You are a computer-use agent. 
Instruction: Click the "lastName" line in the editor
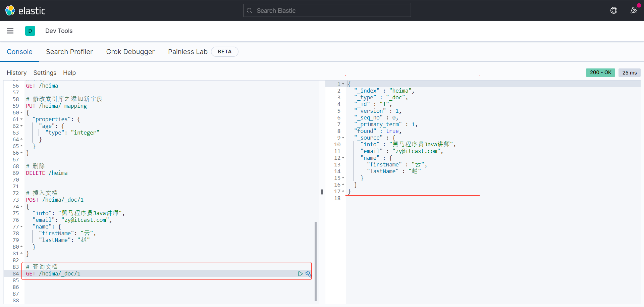click(x=64, y=240)
